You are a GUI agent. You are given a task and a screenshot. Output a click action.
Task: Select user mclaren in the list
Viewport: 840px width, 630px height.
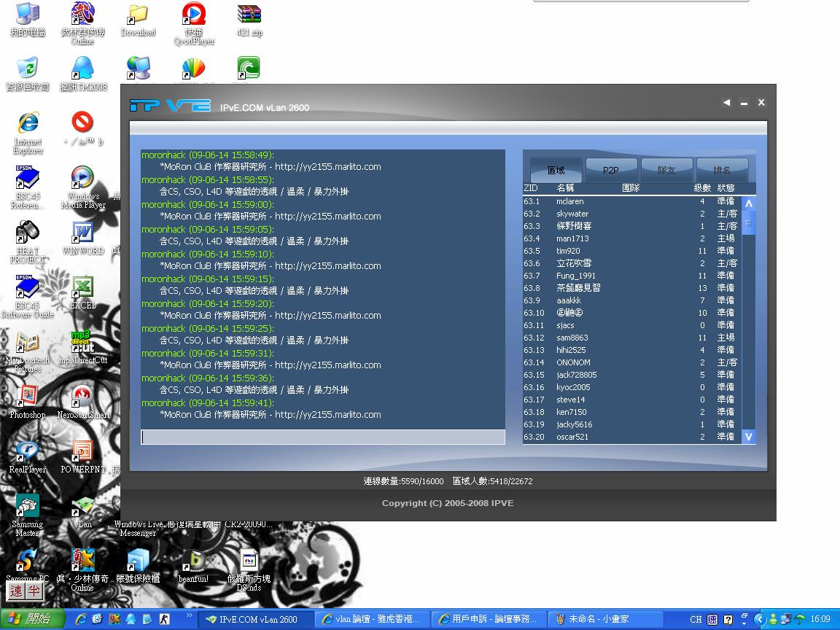coord(569,201)
